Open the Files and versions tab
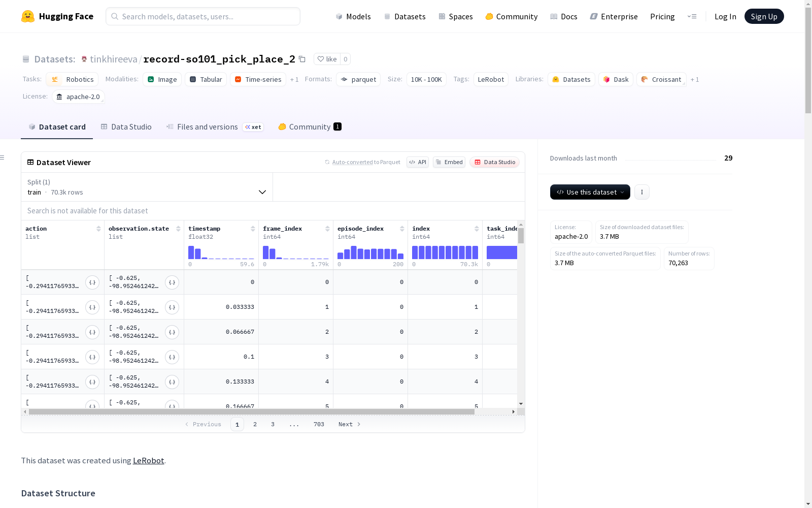Screen dimensions: 812x508 [x=215, y=127]
